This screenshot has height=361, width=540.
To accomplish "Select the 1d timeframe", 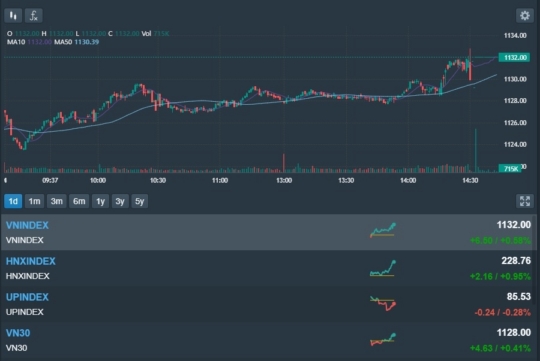I will click(x=13, y=201).
